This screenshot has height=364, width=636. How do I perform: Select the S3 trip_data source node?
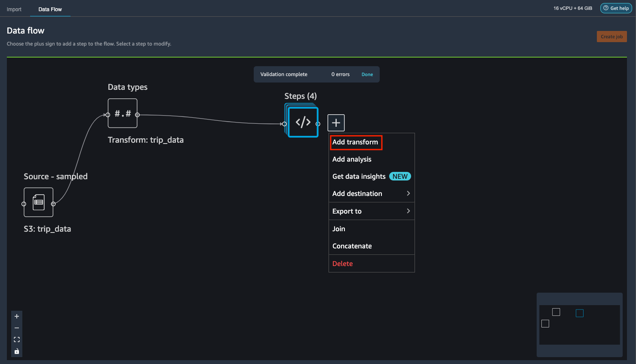click(39, 202)
